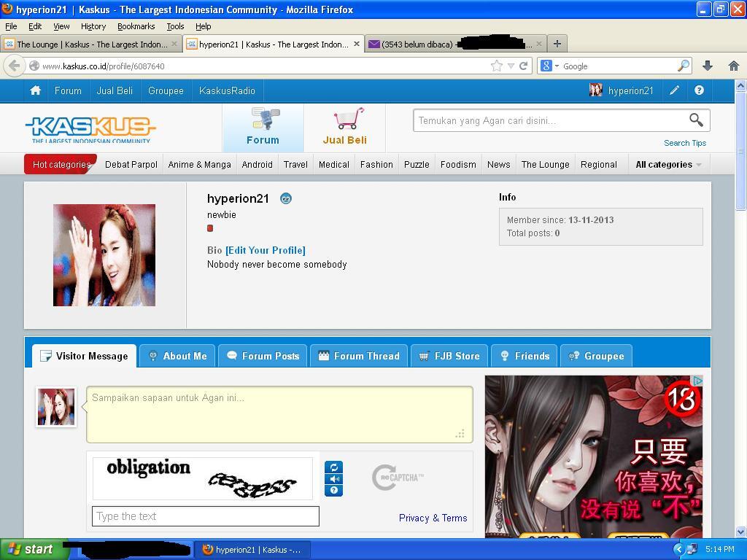The width and height of the screenshot is (747, 560).
Task: Open the Groupee profile tab
Action: [597, 356]
